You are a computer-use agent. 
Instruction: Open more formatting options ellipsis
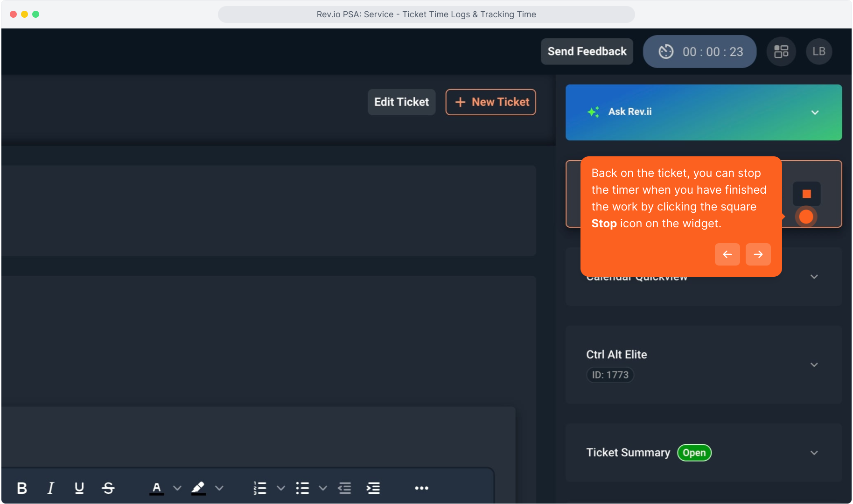coord(421,488)
